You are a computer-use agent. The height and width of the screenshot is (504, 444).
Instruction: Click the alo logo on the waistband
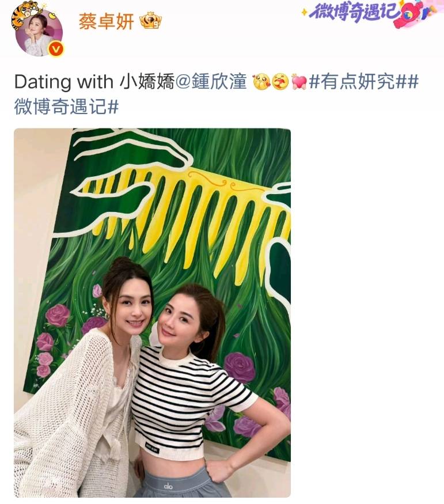pyautogui.click(x=168, y=486)
